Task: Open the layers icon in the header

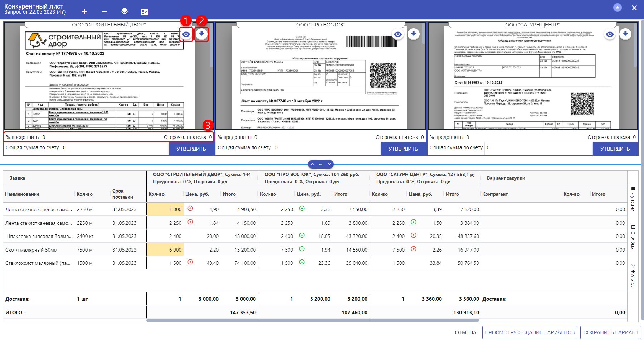Action: (x=125, y=11)
